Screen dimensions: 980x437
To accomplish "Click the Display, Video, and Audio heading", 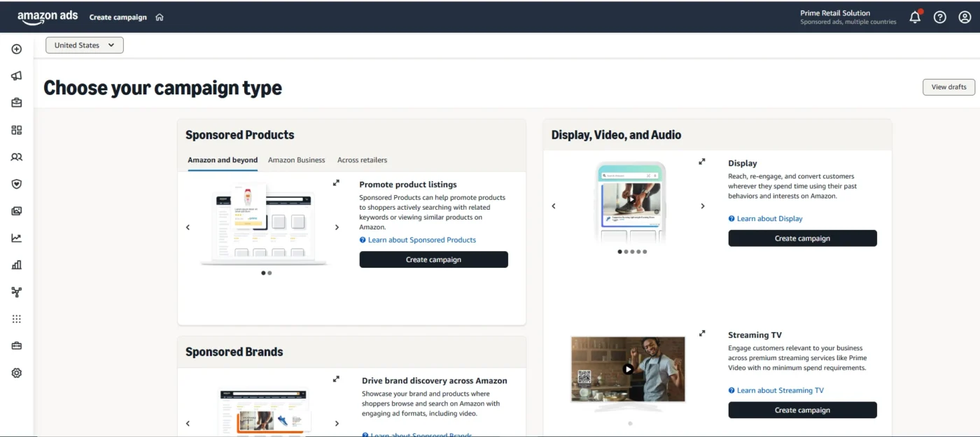I will [616, 135].
